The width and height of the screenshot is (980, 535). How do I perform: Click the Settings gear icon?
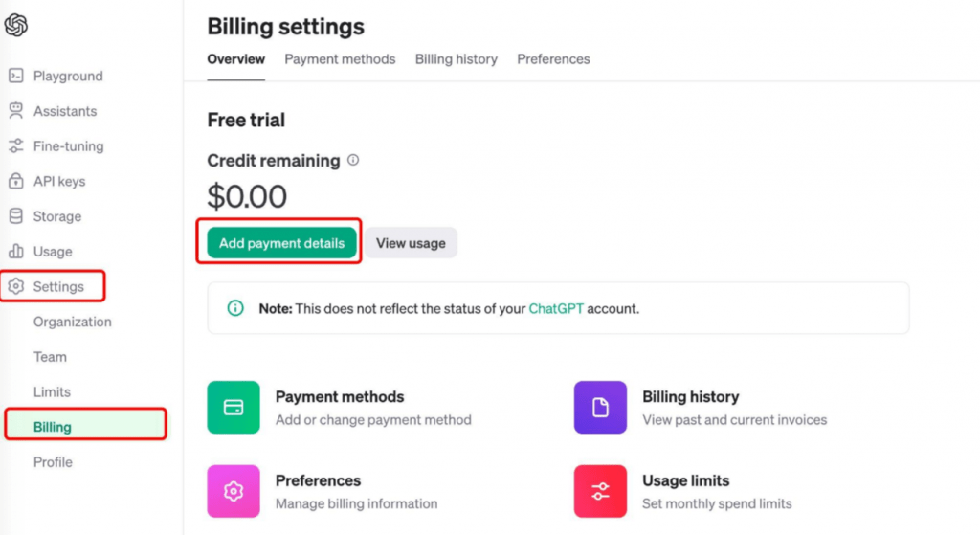point(16,286)
